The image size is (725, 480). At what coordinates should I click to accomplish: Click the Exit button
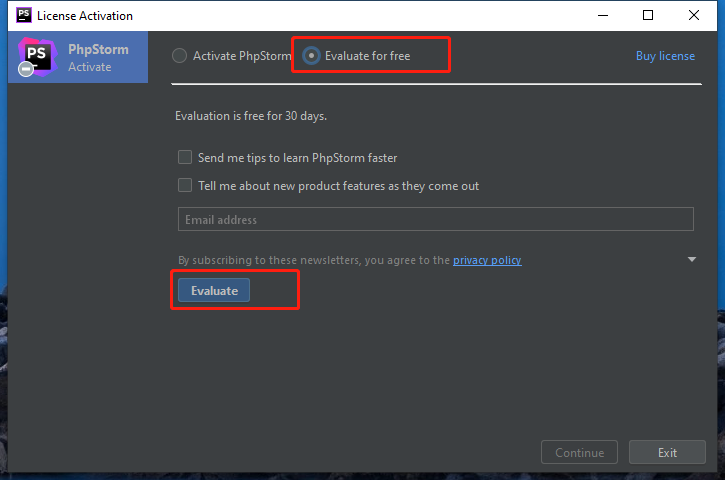click(667, 452)
